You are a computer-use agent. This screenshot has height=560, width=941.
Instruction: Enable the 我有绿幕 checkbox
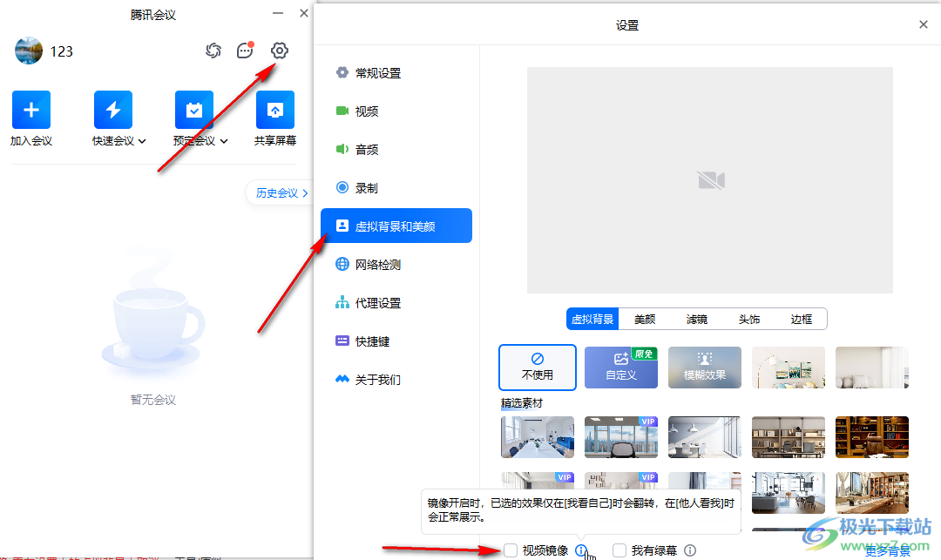(619, 550)
